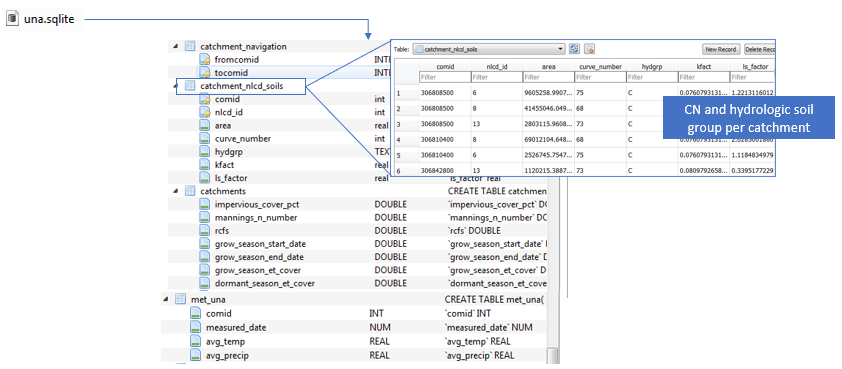The height and width of the screenshot is (369, 842).
Task: Click the key icon beside fromcomid
Action: tap(205, 59)
